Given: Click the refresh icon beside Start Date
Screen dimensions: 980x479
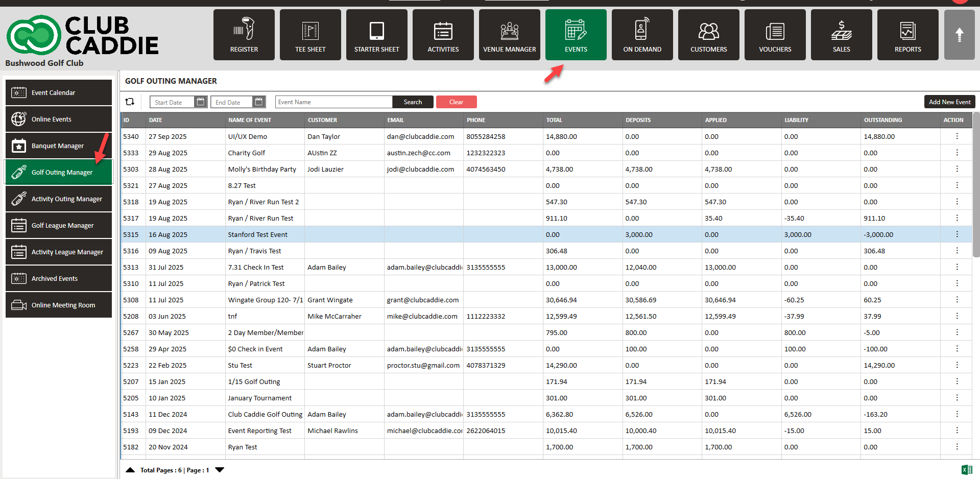Looking at the screenshot, I should coord(130,102).
